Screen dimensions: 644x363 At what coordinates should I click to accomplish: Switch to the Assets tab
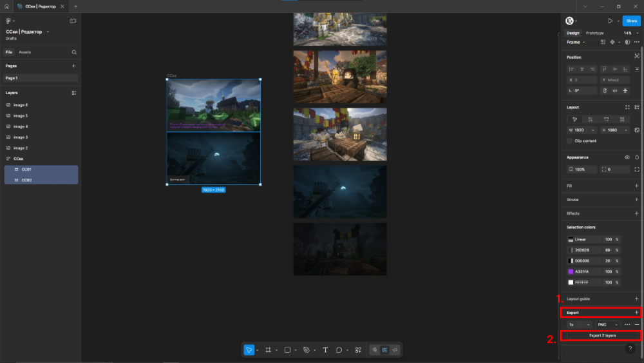click(24, 52)
